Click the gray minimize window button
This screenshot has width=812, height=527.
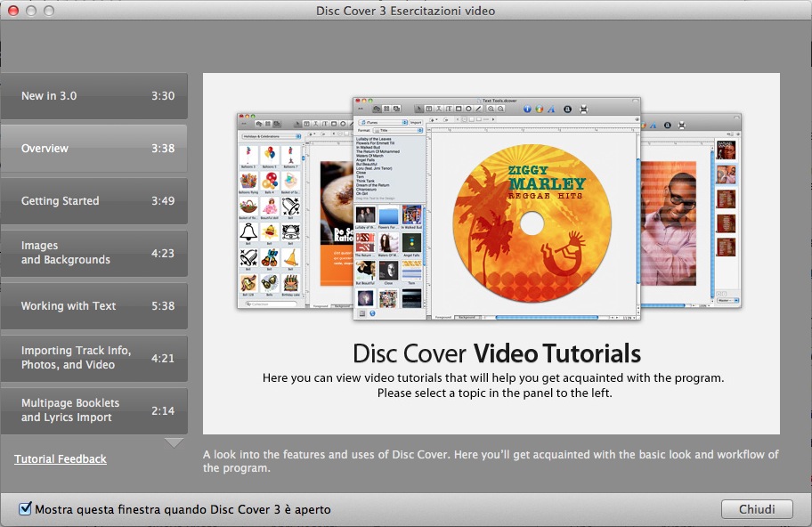[30, 11]
